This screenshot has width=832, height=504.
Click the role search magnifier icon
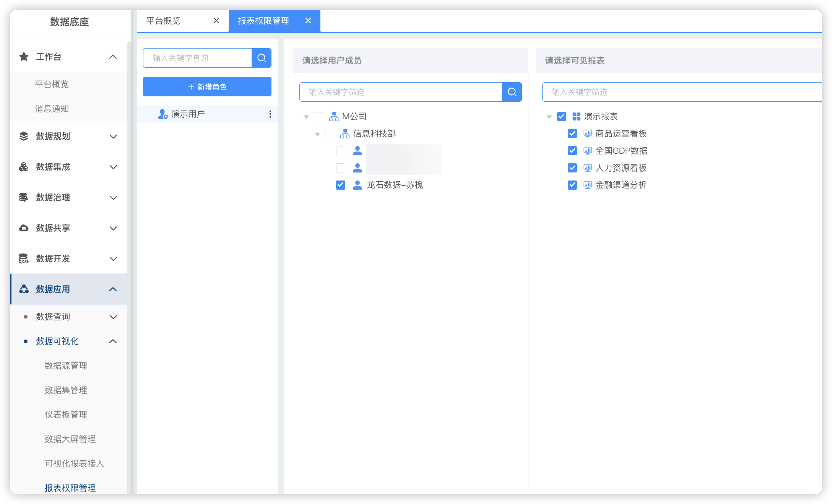[262, 58]
